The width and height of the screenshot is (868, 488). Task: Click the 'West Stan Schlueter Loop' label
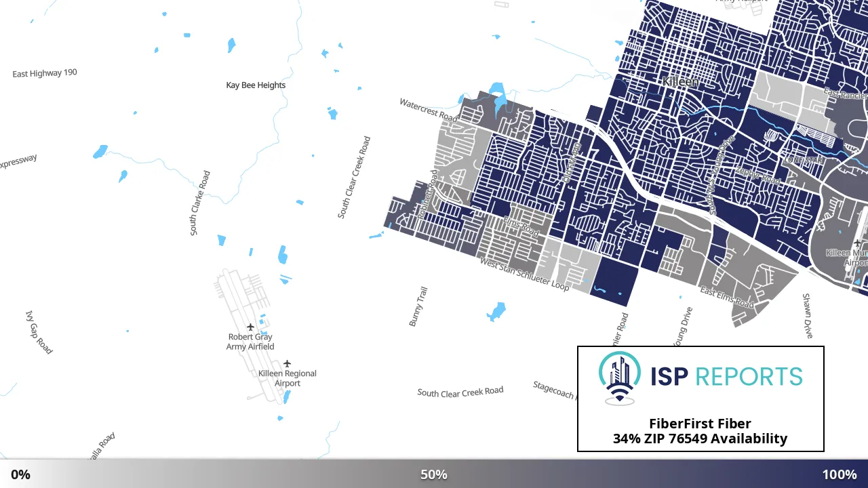tap(525, 274)
